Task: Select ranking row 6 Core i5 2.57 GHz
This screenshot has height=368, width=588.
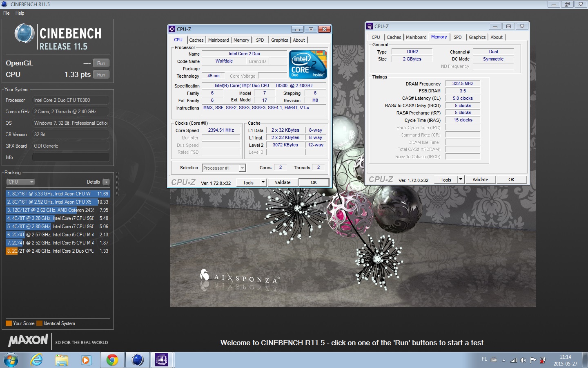Action: [x=58, y=235]
